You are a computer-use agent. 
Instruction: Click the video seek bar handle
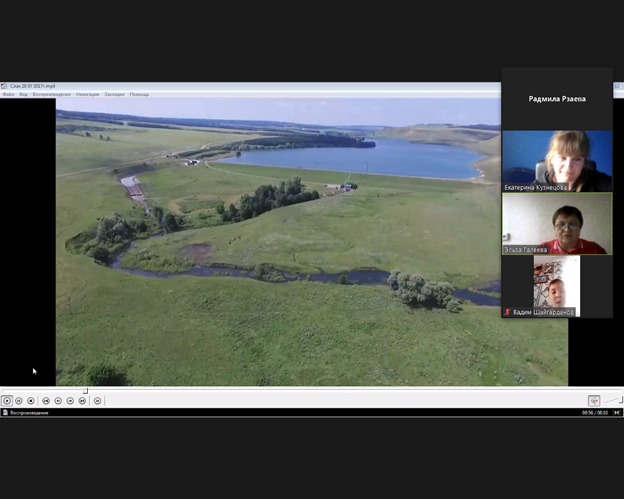click(85, 391)
